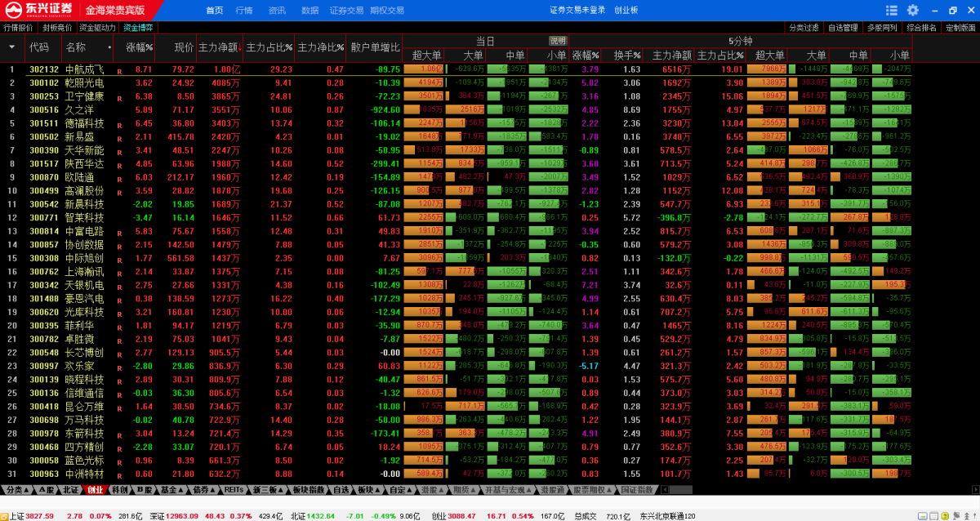Click the 综合排名 button
The width and height of the screenshot is (980, 521).
(921, 28)
